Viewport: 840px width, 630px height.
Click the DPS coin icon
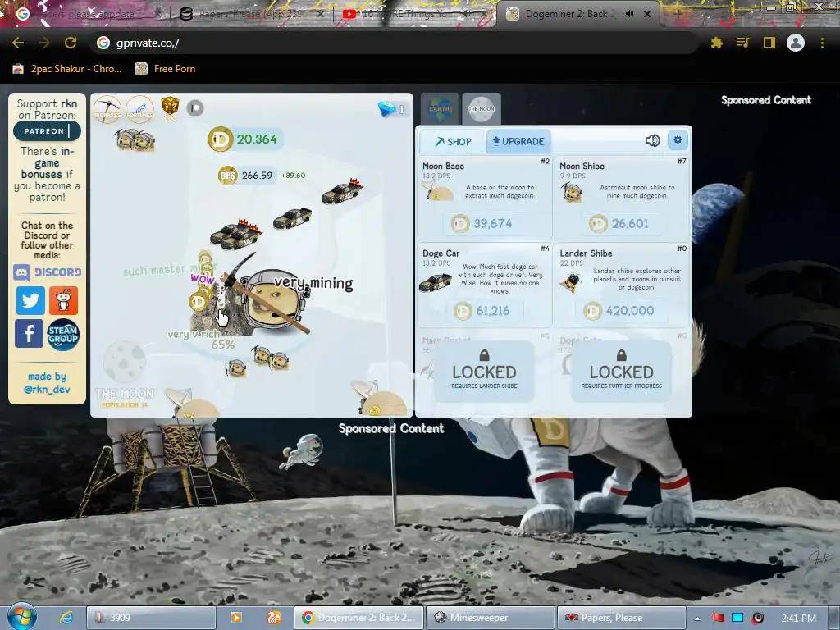(x=228, y=176)
